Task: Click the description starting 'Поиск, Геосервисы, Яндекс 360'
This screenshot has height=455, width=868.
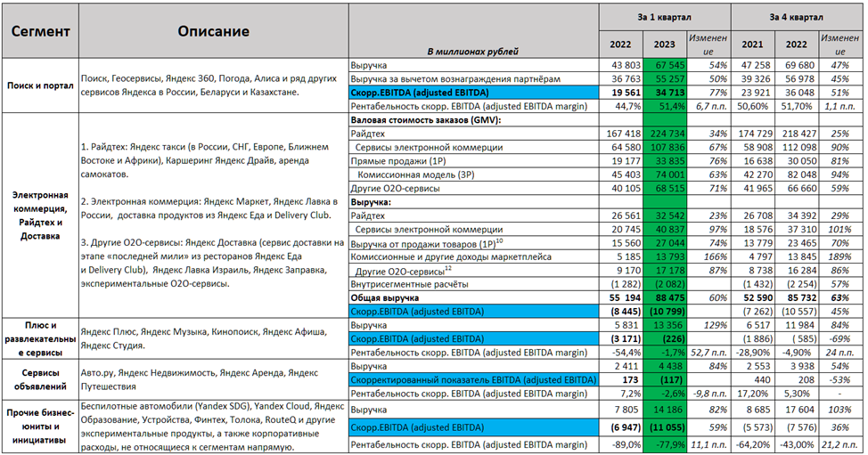Action: pos(214,85)
